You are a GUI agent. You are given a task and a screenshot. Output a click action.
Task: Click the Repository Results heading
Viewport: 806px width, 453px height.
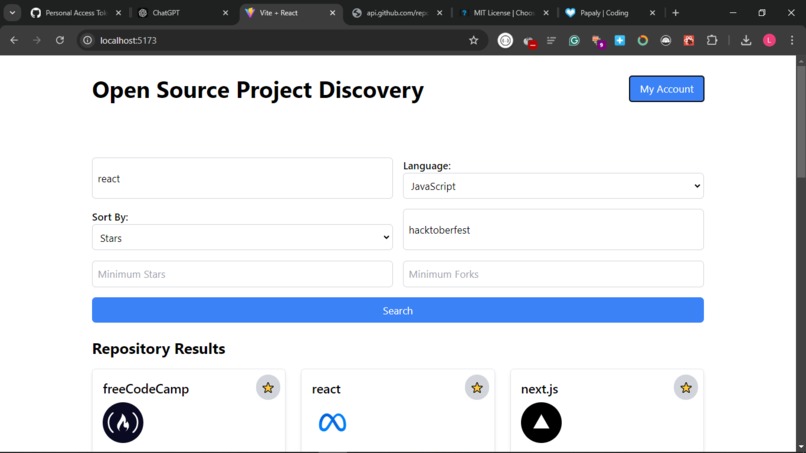(x=158, y=349)
